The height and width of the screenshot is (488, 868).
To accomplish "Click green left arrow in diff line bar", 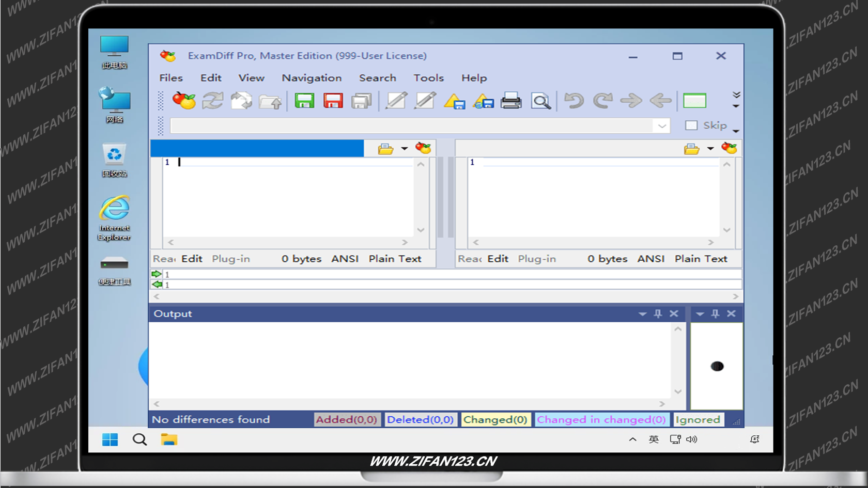I will [157, 285].
